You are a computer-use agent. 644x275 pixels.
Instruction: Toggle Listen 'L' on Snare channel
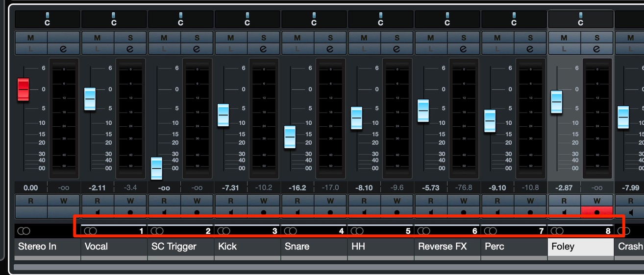297,49
